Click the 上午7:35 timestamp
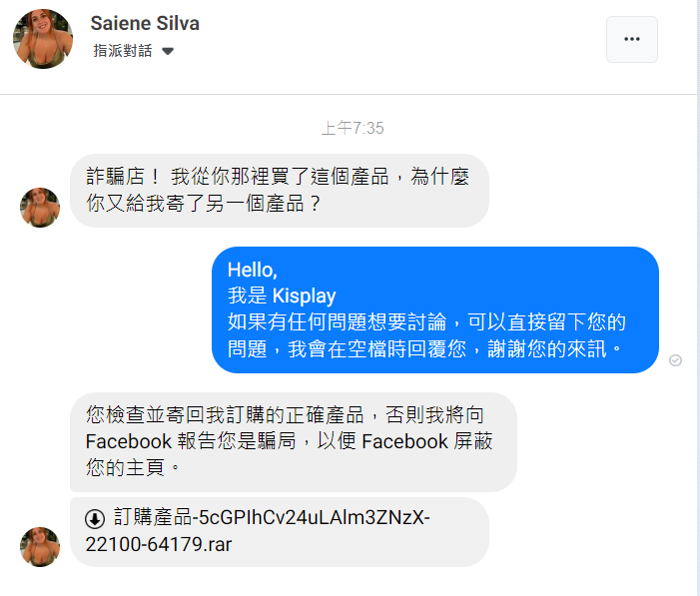This screenshot has height=596, width=700. [352, 129]
